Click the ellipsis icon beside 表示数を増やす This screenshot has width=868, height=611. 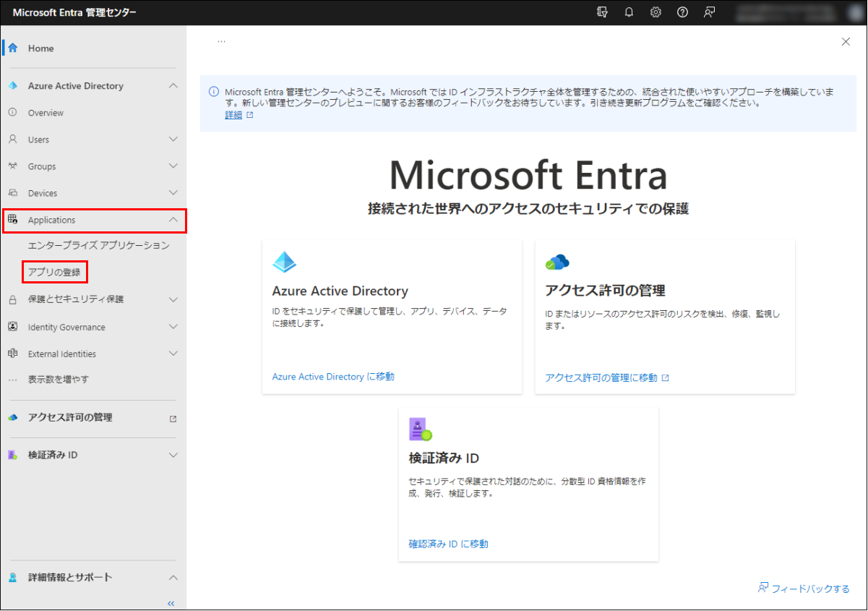[12, 380]
